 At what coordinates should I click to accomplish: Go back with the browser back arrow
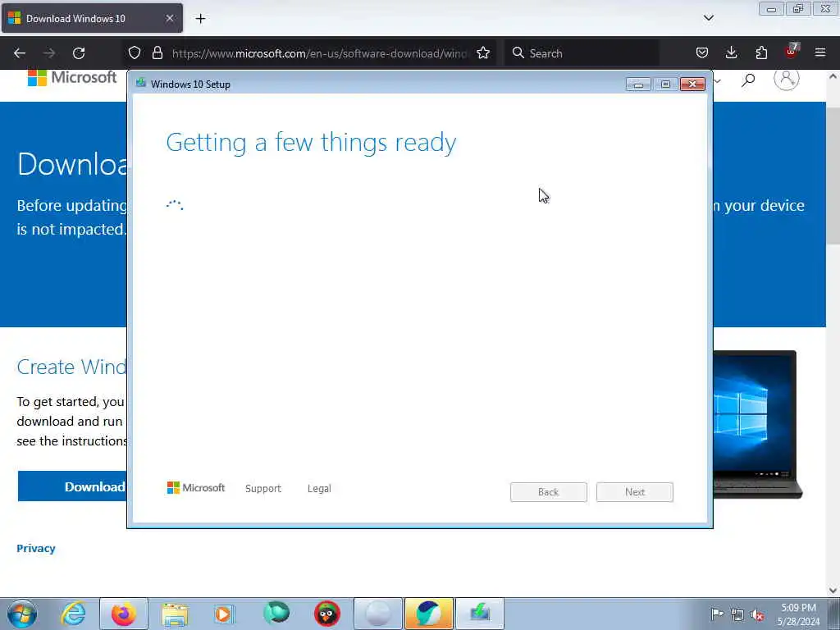20,53
